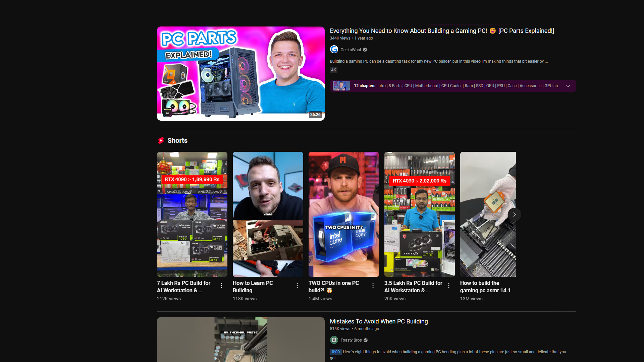The height and width of the screenshot is (362, 644).
Task: Click the 212K views count
Action: 169,299
